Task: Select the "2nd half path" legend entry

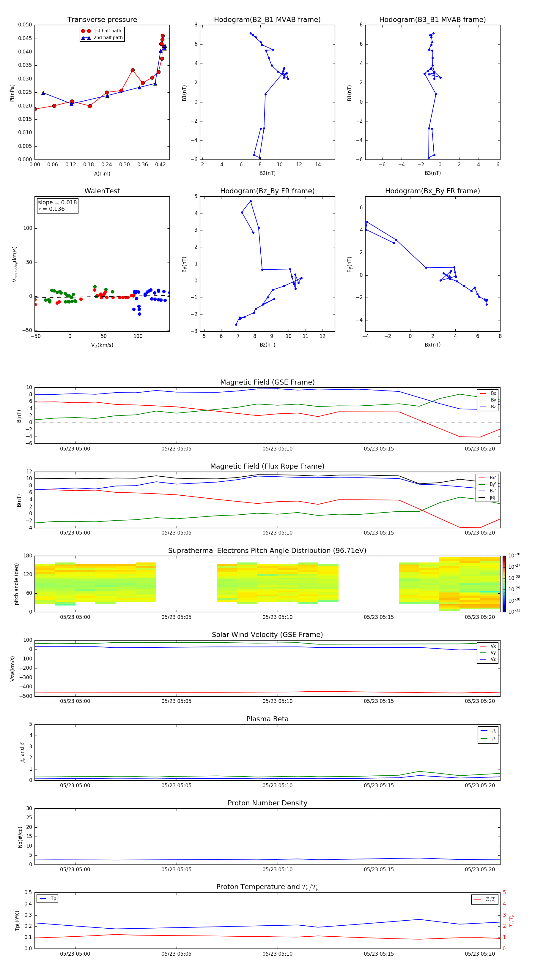Action: 102,38
